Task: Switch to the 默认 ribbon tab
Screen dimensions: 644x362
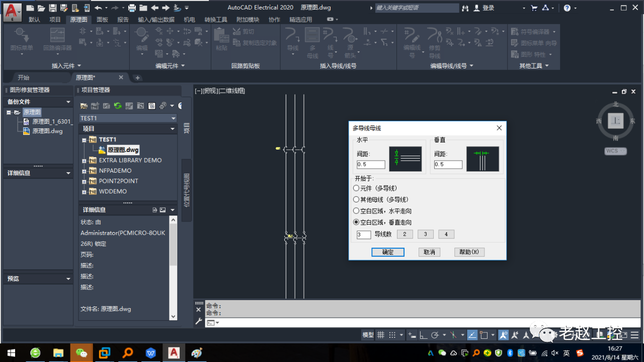Action: click(34, 20)
